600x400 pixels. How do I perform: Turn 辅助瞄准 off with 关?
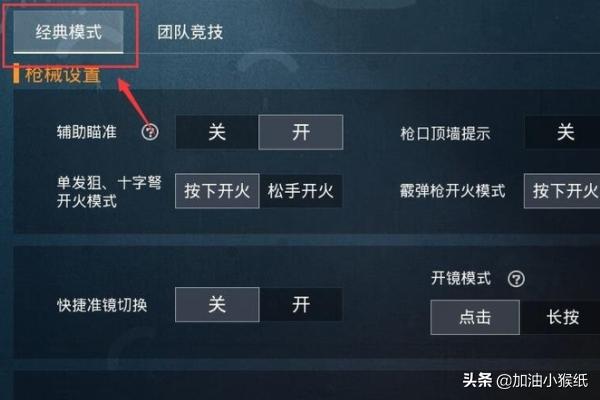[217, 132]
